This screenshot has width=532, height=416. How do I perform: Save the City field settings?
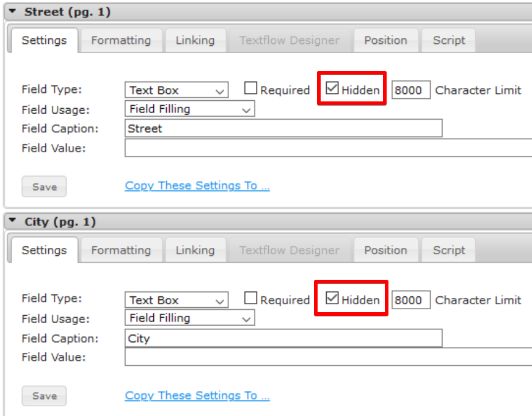pos(44,396)
